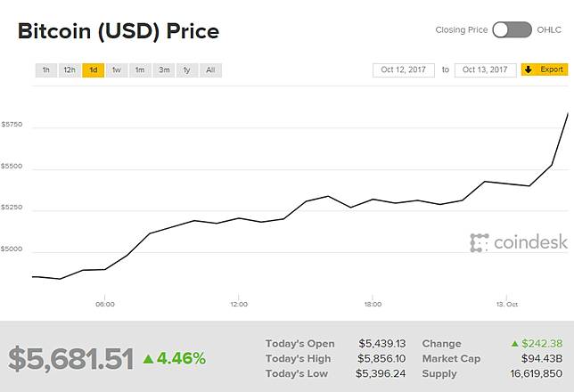
Task: Click the Export button
Action: click(x=544, y=69)
